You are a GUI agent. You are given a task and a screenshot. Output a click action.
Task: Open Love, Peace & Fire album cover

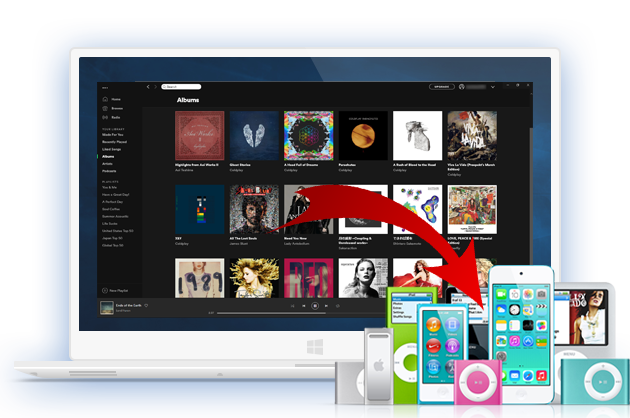[472, 209]
